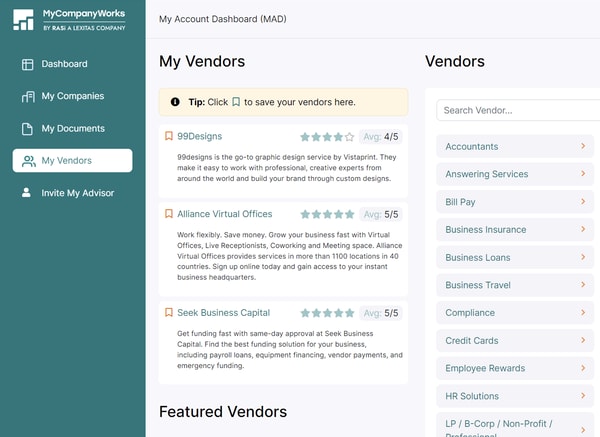Viewport: 600px width, 437px height.
Task: Select the Business Insurance category label
Action: [486, 230]
